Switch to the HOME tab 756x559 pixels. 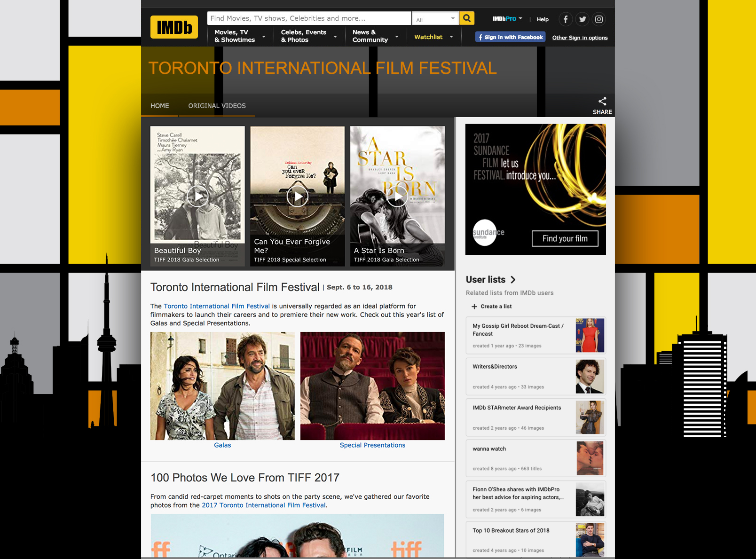160,106
